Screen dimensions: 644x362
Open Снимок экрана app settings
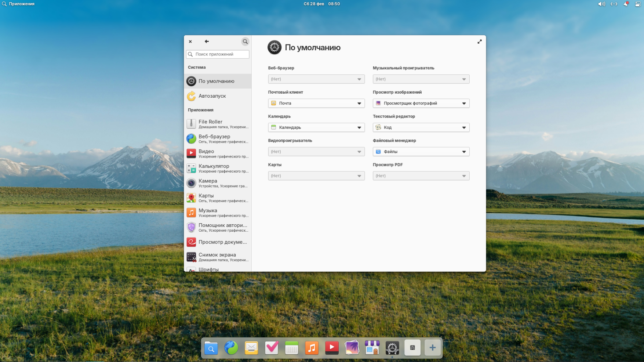coord(218,257)
